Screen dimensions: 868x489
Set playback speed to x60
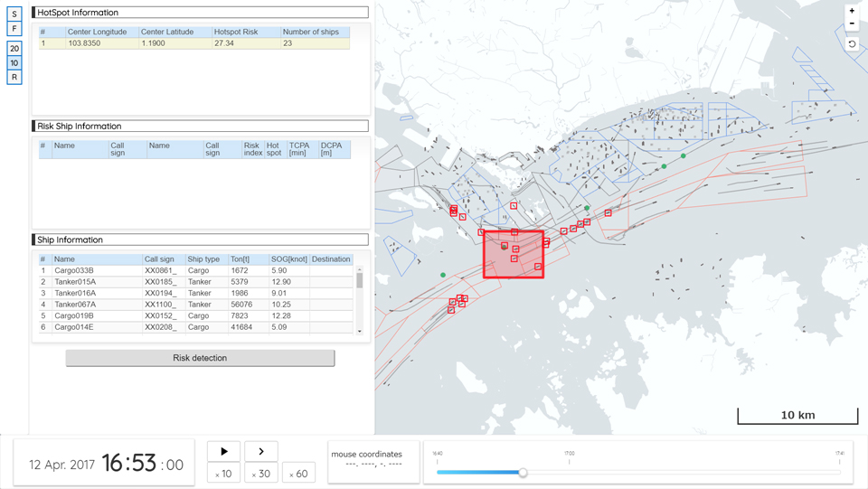pos(298,474)
